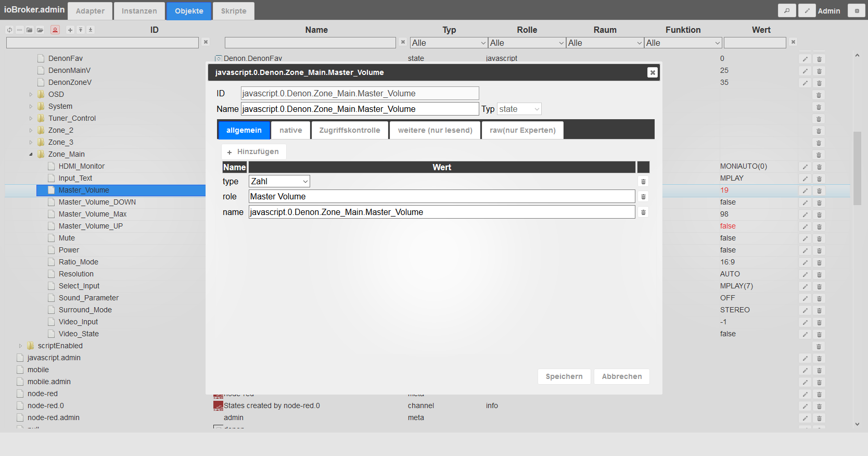
Task: Click the download objects arrow icon
Action: [x=91, y=30]
